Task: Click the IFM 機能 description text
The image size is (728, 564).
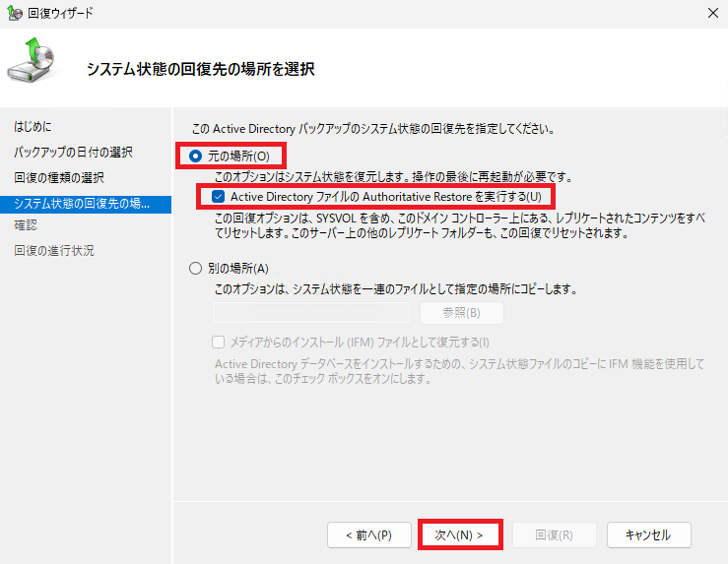Action: tap(460, 371)
